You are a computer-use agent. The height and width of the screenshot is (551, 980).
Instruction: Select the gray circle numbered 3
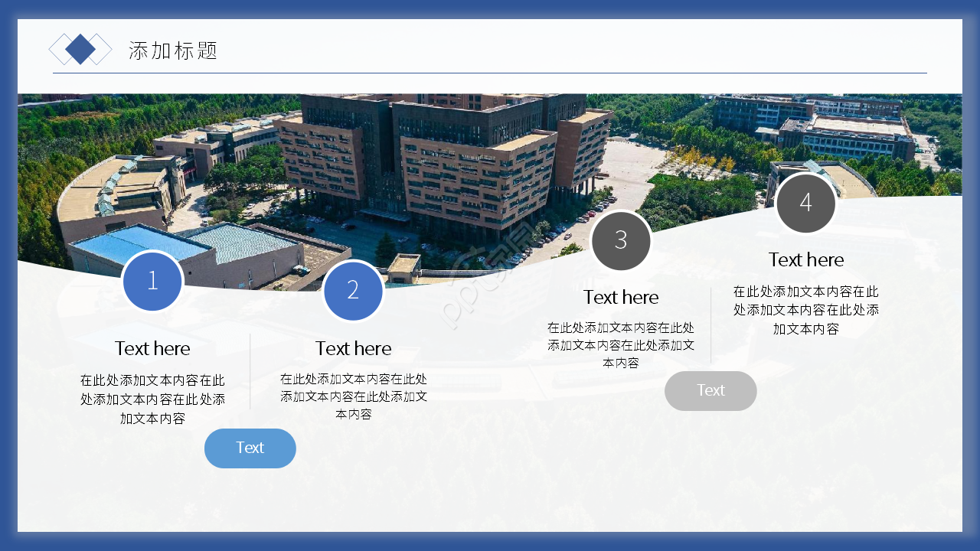(620, 241)
